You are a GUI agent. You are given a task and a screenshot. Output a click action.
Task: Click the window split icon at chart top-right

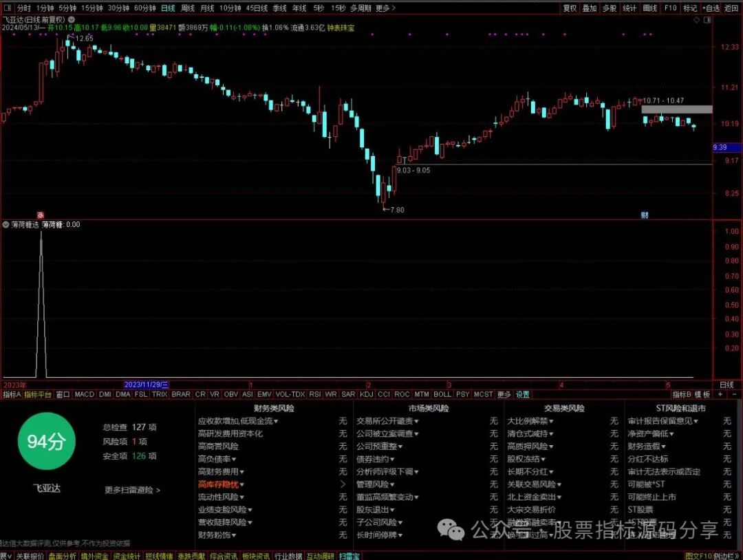click(707, 20)
